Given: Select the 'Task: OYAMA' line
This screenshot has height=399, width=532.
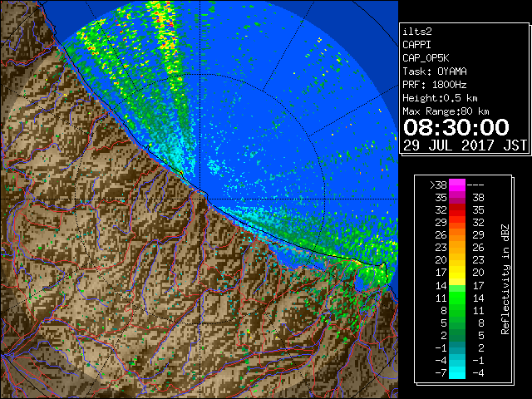Looking at the screenshot, I should coord(435,71).
